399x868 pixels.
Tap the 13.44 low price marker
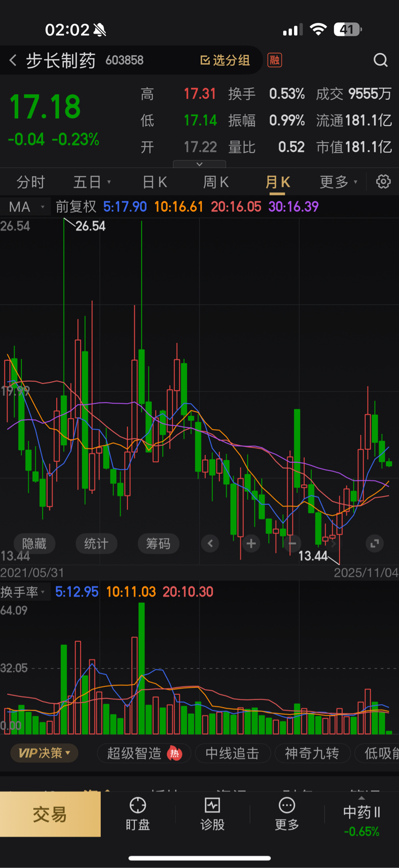click(313, 556)
